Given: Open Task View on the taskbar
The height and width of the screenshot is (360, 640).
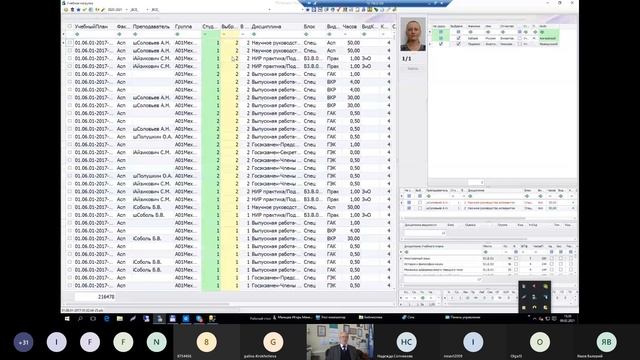Looking at the screenshot, I should [x=93, y=318].
